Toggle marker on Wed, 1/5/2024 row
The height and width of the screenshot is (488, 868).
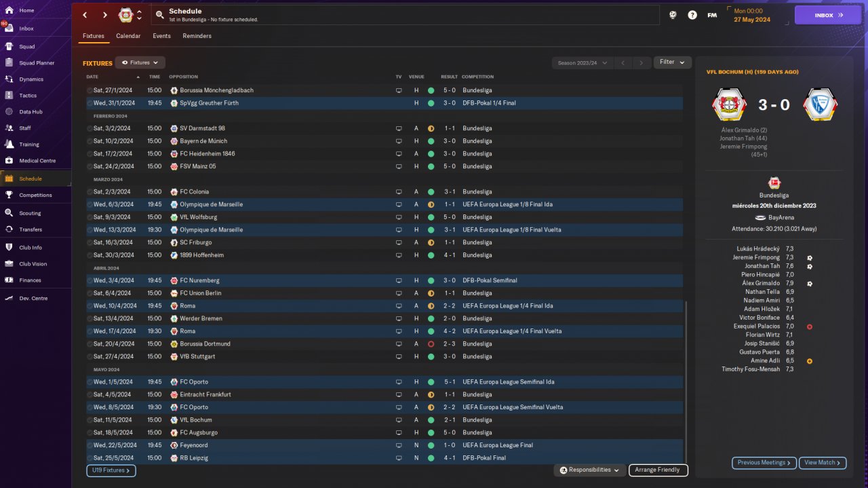tap(90, 382)
